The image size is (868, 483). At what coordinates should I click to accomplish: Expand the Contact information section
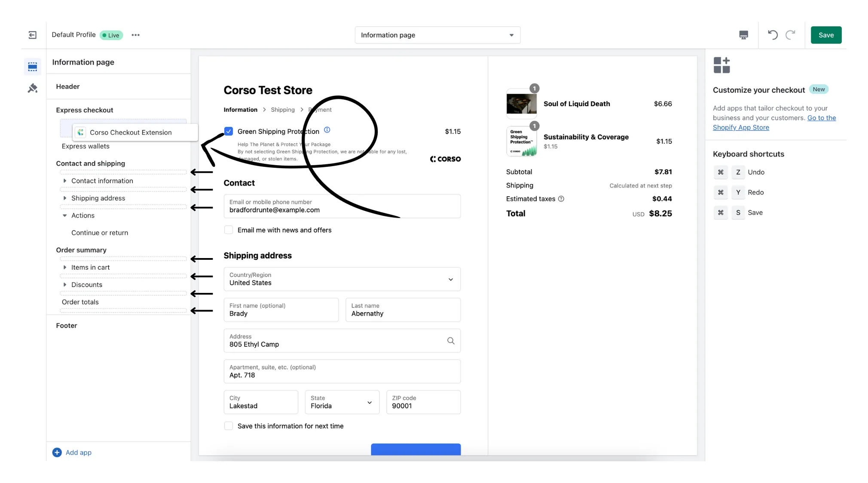65,181
